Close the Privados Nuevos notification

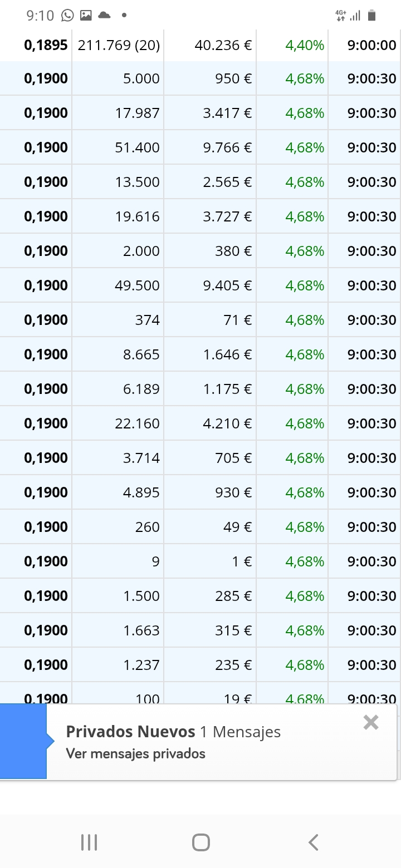tap(371, 722)
